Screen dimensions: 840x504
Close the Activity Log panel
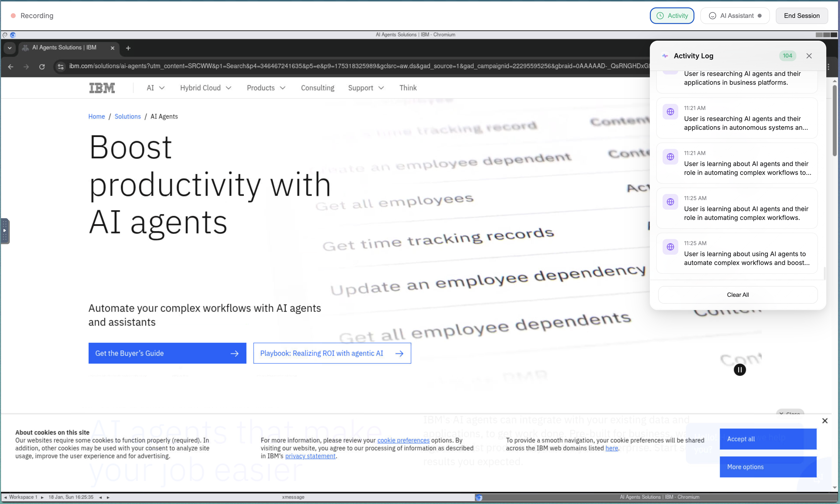click(809, 56)
